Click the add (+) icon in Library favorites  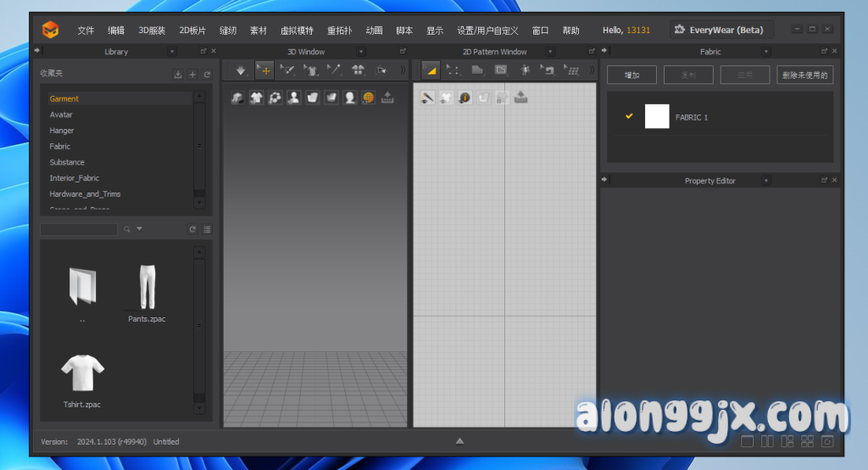[x=192, y=75]
